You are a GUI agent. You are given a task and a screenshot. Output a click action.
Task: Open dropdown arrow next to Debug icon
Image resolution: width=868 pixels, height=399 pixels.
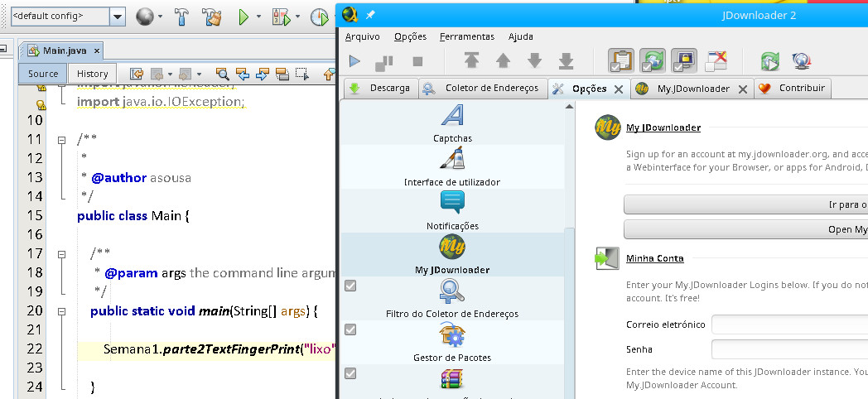[x=297, y=17]
